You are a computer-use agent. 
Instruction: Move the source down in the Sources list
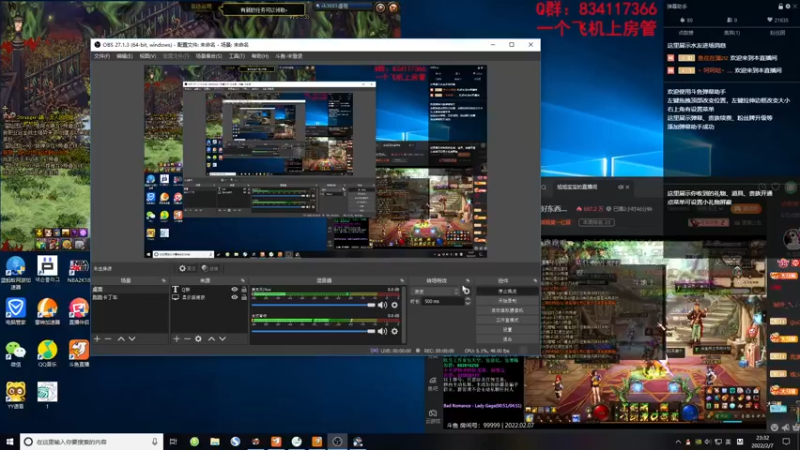222,339
